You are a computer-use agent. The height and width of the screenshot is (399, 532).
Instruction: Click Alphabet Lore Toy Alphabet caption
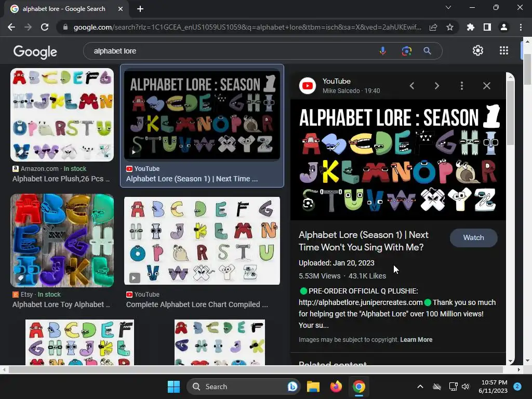[x=61, y=304]
